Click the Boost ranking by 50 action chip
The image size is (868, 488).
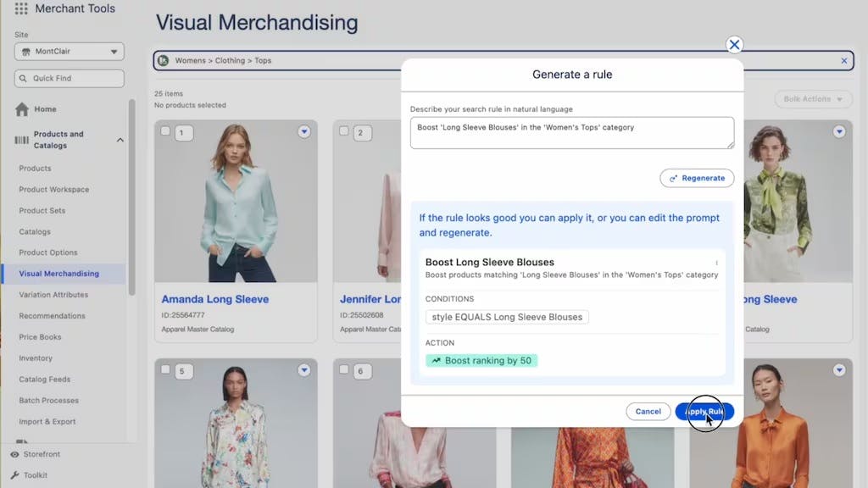481,361
